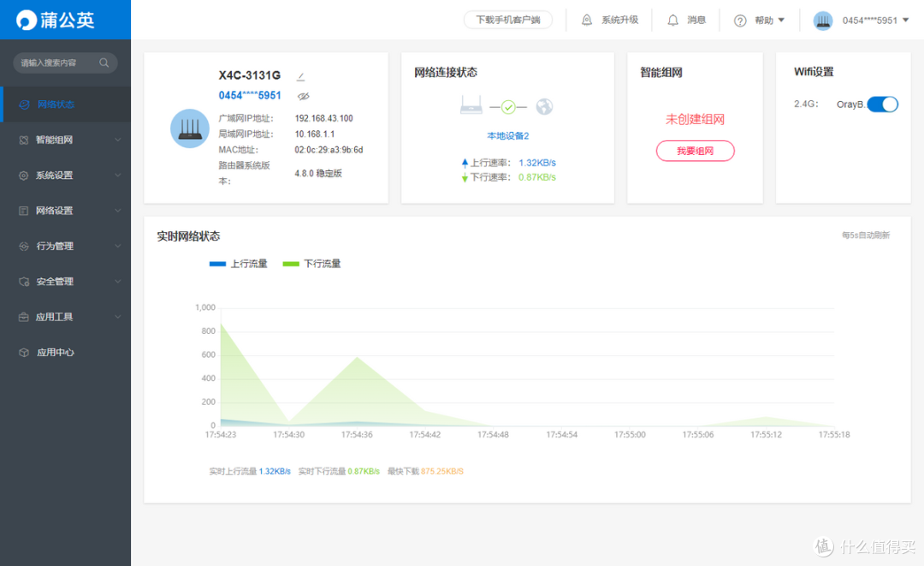Click the 下载手机客户端 button

(x=508, y=20)
